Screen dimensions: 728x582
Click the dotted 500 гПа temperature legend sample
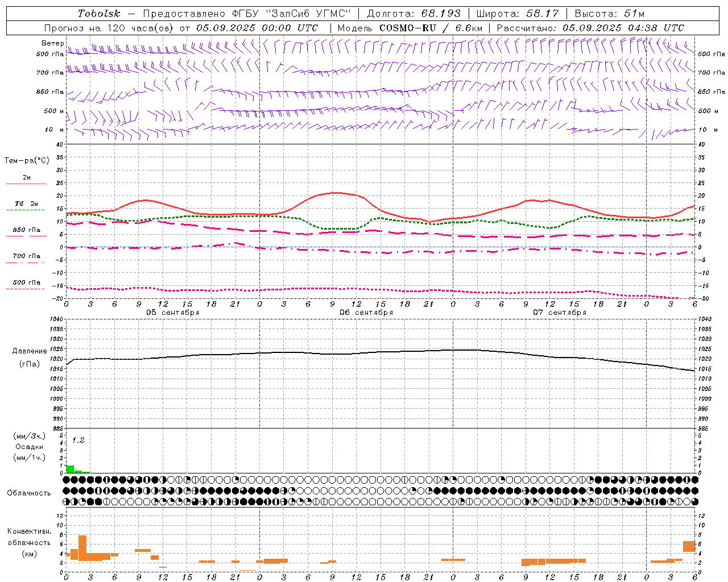point(25,289)
